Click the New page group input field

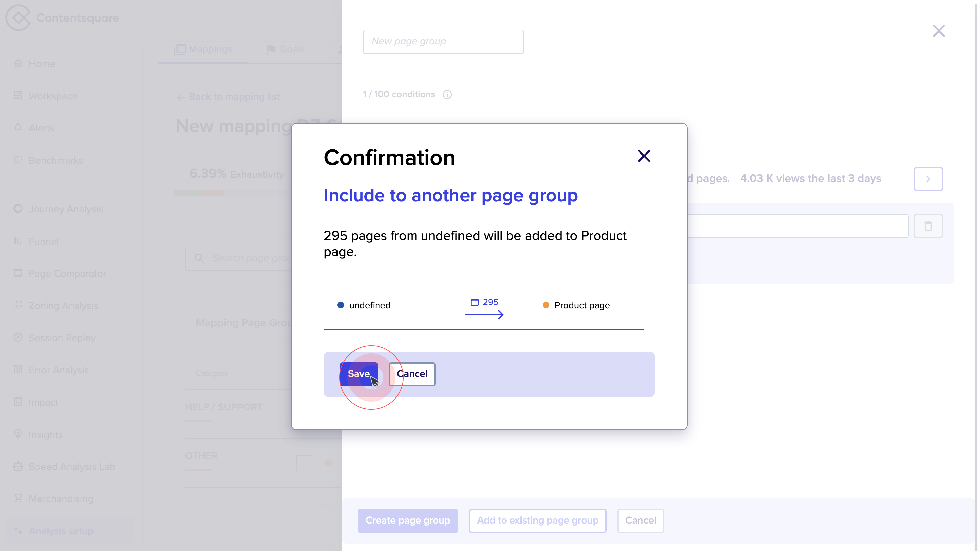[x=443, y=42]
